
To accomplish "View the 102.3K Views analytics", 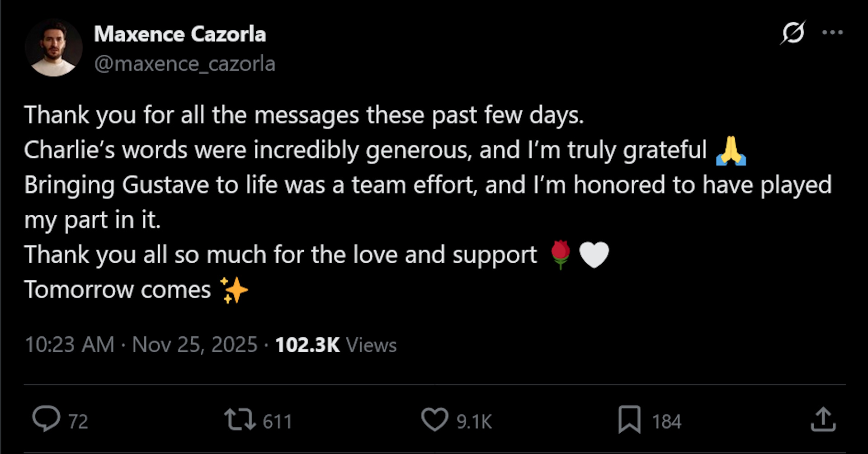I will pos(336,345).
